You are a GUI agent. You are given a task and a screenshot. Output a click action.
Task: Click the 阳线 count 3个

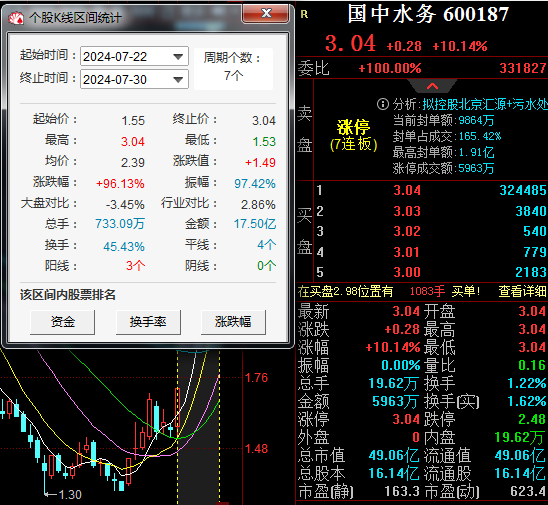click(x=135, y=266)
